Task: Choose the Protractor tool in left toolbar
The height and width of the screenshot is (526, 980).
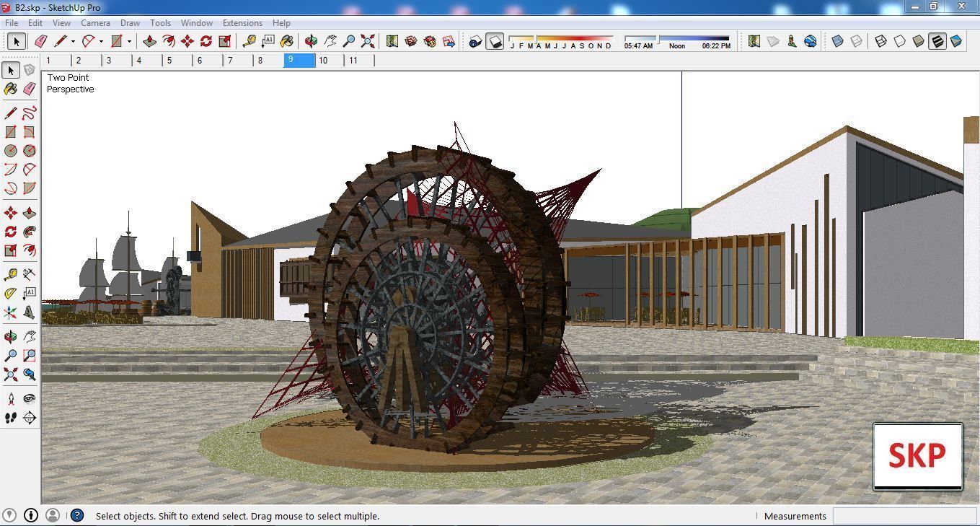Action: pos(10,294)
